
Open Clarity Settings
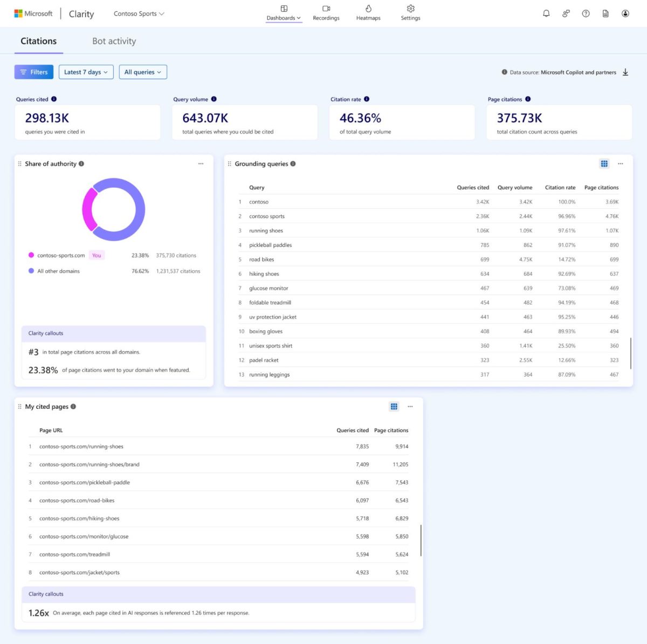click(x=410, y=13)
